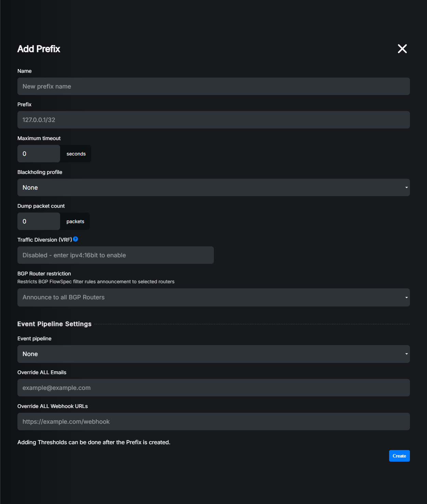Viewport: 427px width, 504px height.
Task: Click the seconds unit label beside Maximum timeout
Action: 75,153
